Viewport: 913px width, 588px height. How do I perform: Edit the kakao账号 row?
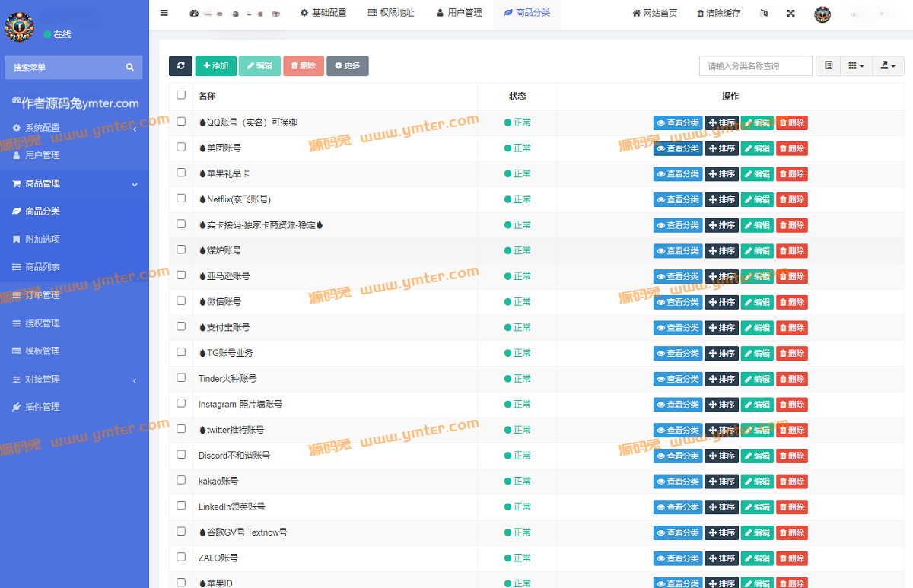pyautogui.click(x=757, y=482)
